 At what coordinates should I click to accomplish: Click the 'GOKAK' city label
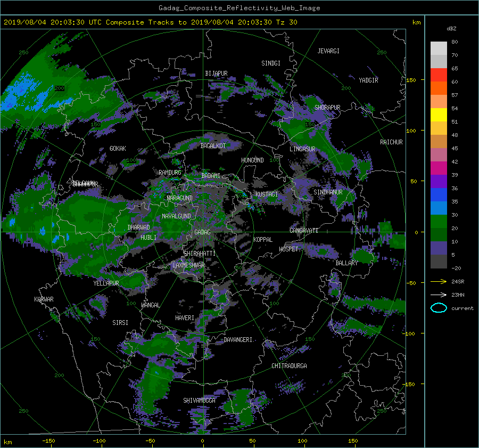tap(118, 149)
